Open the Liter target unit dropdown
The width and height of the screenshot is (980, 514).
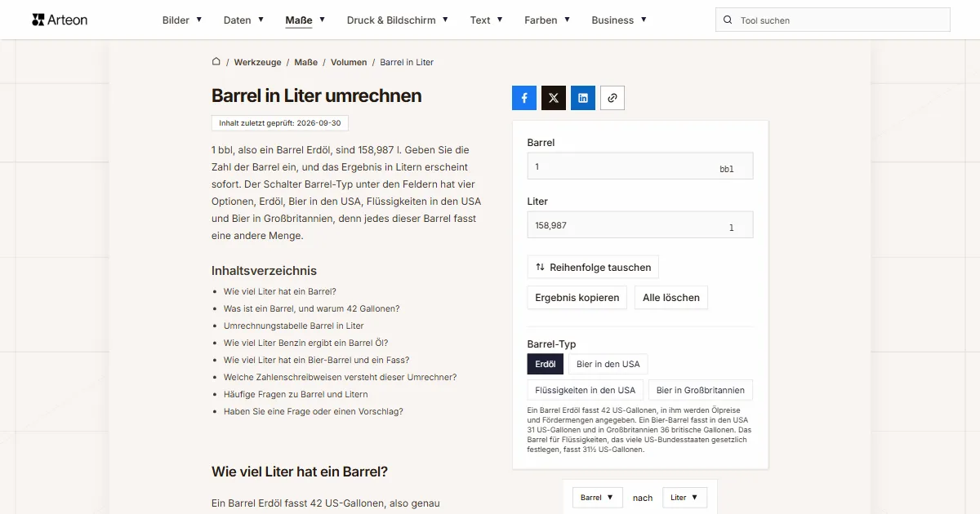pyautogui.click(x=684, y=498)
